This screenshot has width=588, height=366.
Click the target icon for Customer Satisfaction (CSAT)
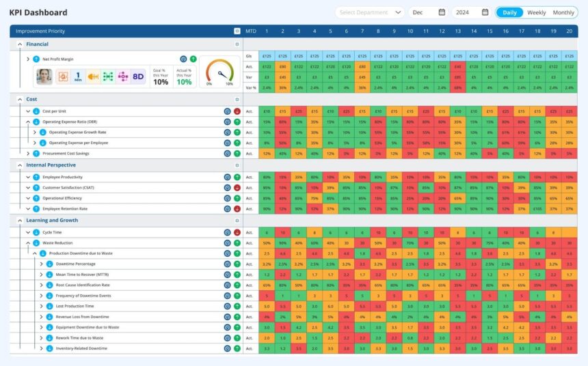click(x=227, y=187)
